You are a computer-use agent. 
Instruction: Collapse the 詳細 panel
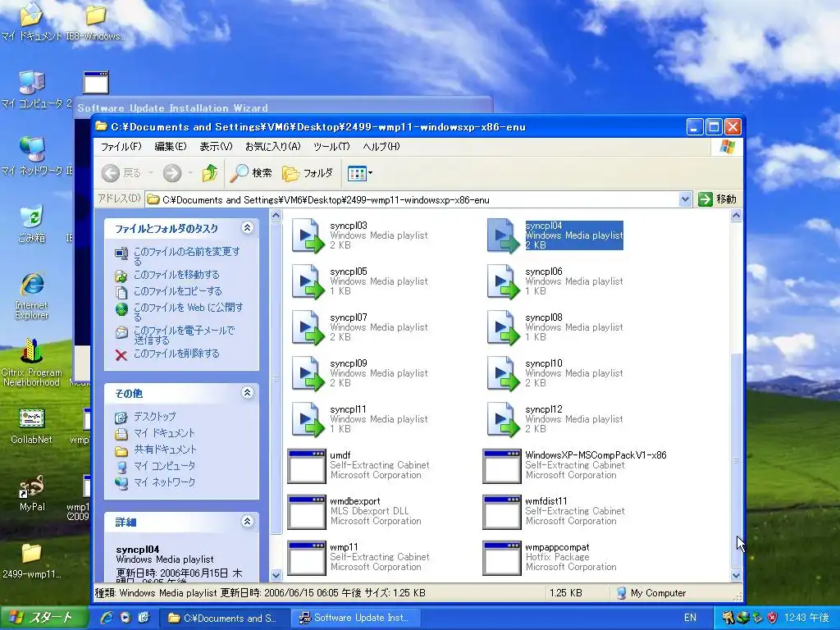coord(247,521)
